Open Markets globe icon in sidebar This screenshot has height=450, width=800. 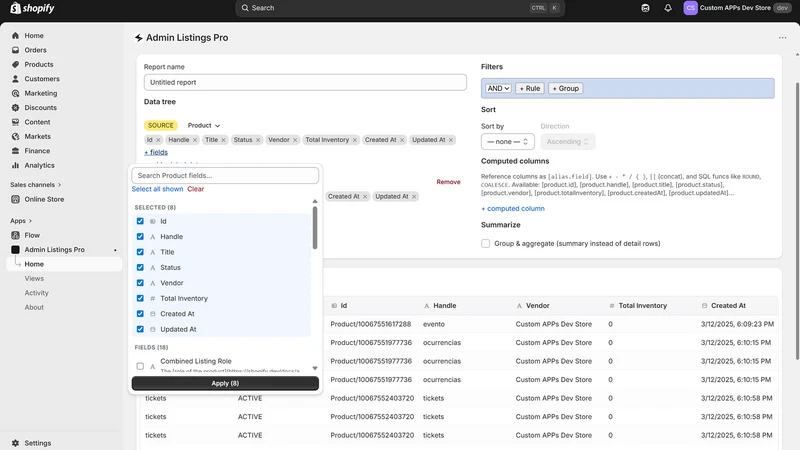(15, 136)
